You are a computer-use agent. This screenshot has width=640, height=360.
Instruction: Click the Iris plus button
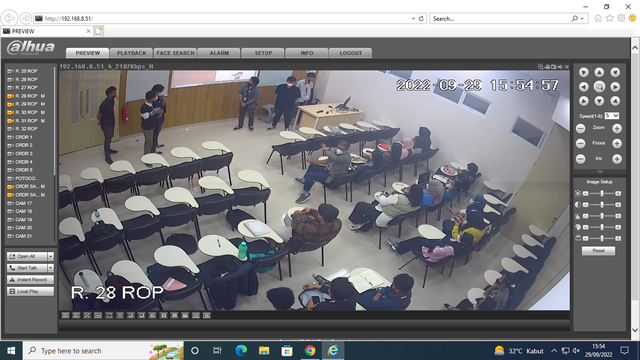[x=617, y=159]
